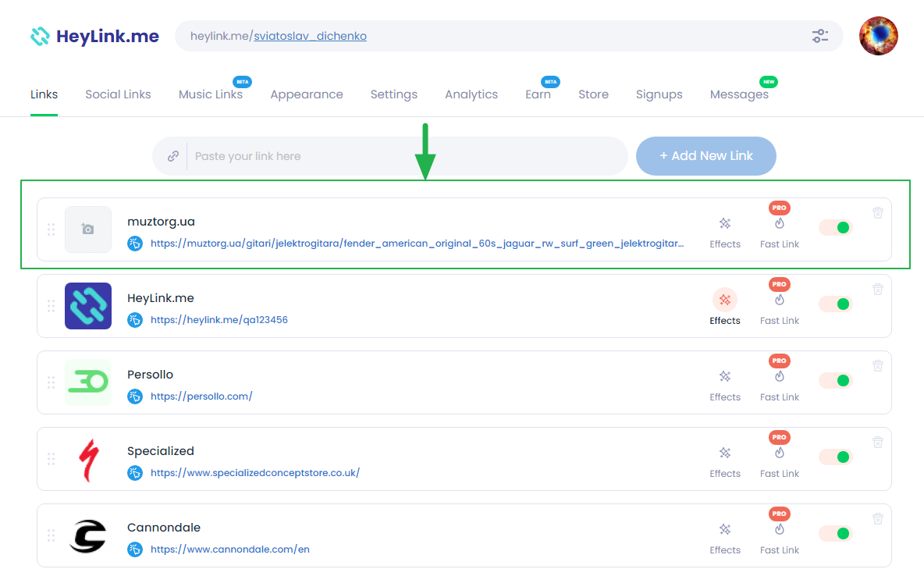
Task: Open Effects for the Specialized link
Action: 725,462
